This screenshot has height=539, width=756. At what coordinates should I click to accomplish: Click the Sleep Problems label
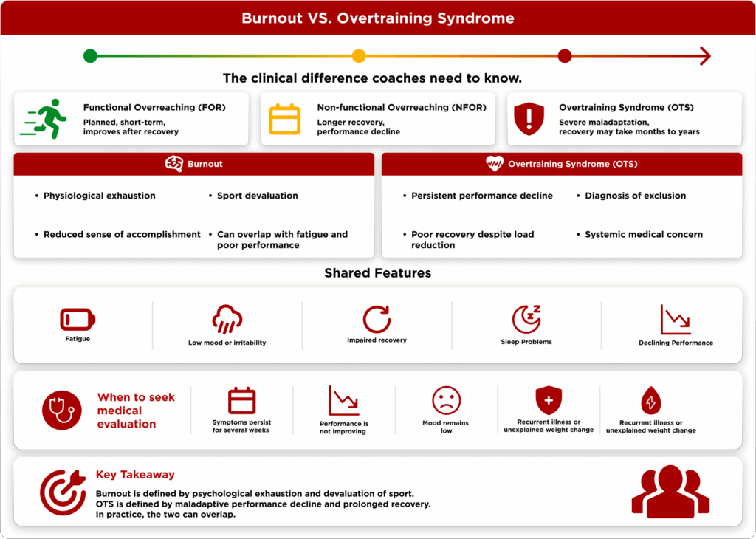point(526,342)
